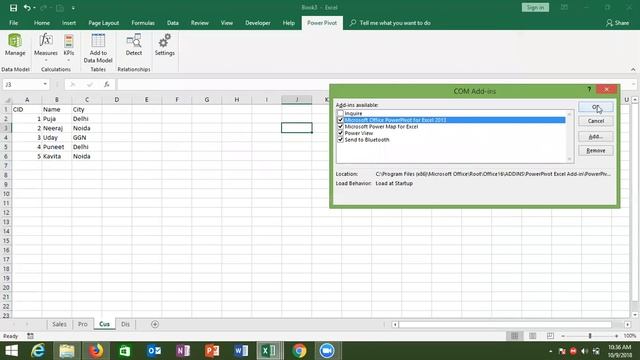Uncheck Microsoft Office PowerPivot add-in
Image resolution: width=640 pixels, height=360 pixels.
click(340, 120)
